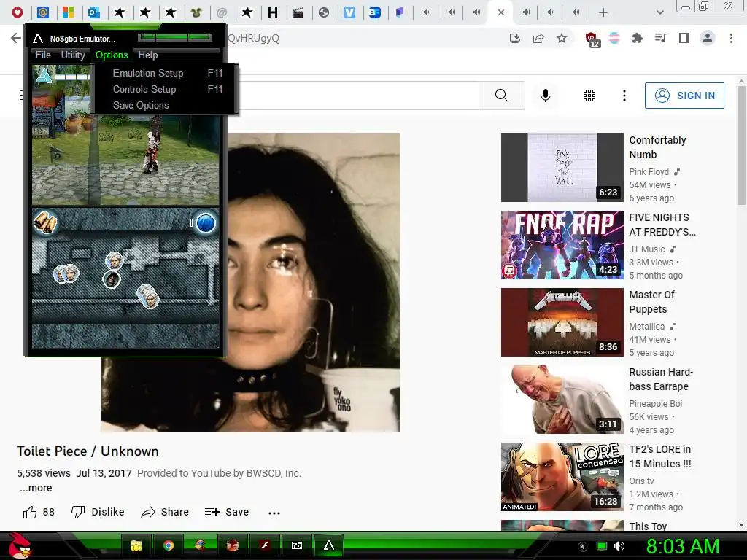The width and height of the screenshot is (747, 560).
Task: Switch to the globe icon tab
Action: (324, 12)
